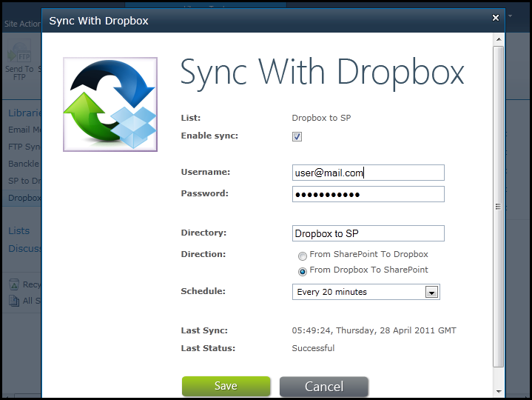Click the Username input field
This screenshot has height=400, width=532.
368,173
